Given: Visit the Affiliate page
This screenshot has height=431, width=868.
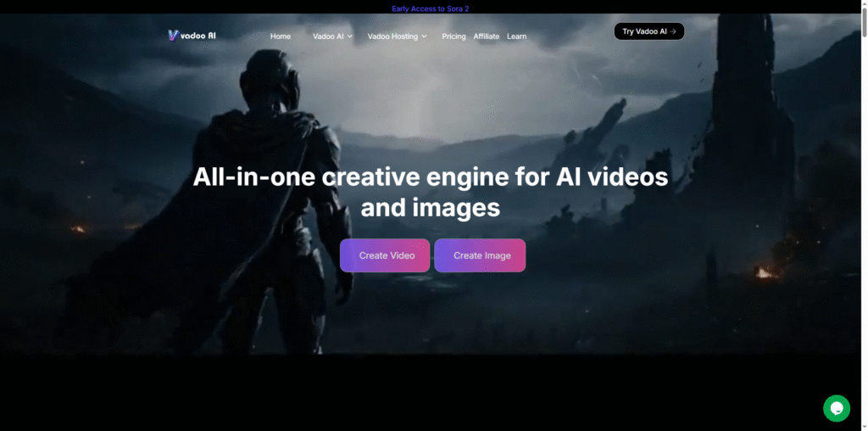Looking at the screenshot, I should (x=486, y=36).
